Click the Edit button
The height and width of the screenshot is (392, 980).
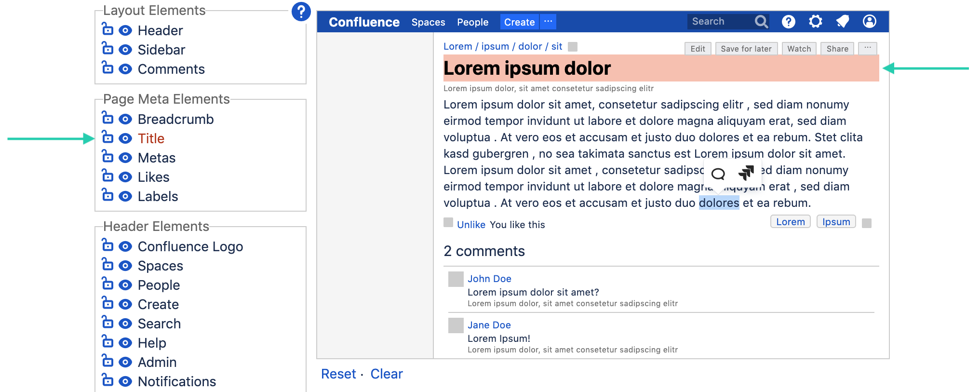click(698, 49)
